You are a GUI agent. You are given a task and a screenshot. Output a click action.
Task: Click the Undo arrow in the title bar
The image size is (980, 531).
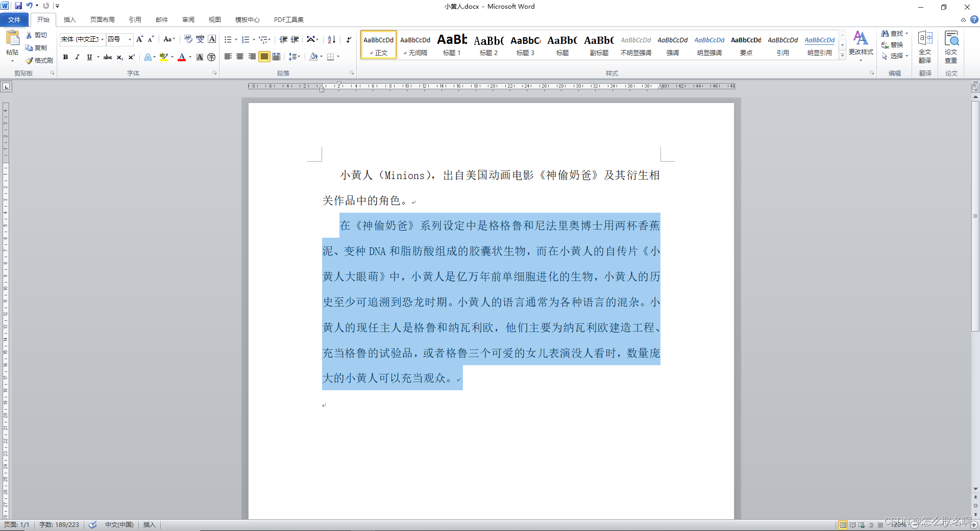pyautogui.click(x=30, y=6)
